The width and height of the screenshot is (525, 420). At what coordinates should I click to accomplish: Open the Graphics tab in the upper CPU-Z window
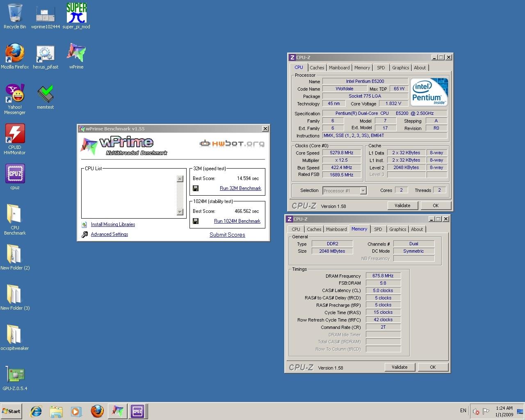point(401,68)
